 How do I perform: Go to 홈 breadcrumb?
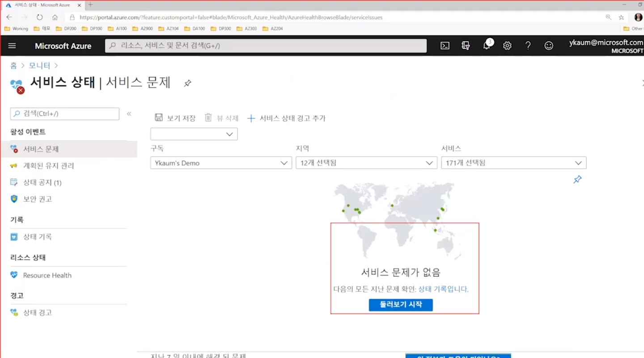[x=13, y=65]
